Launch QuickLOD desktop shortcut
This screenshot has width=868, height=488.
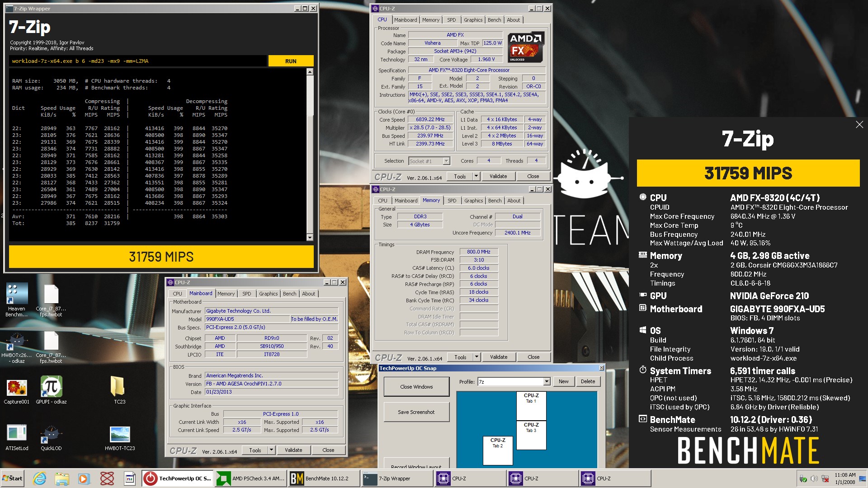(51, 437)
